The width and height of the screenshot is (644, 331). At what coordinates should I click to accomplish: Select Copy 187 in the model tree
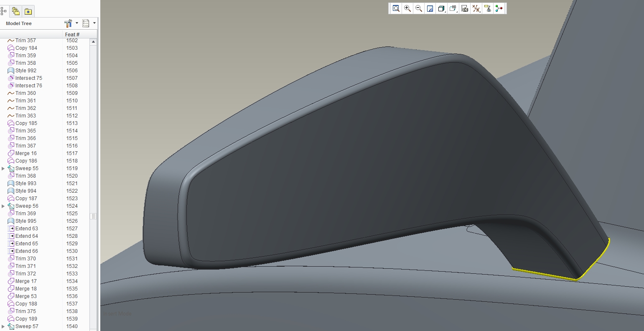26,199
